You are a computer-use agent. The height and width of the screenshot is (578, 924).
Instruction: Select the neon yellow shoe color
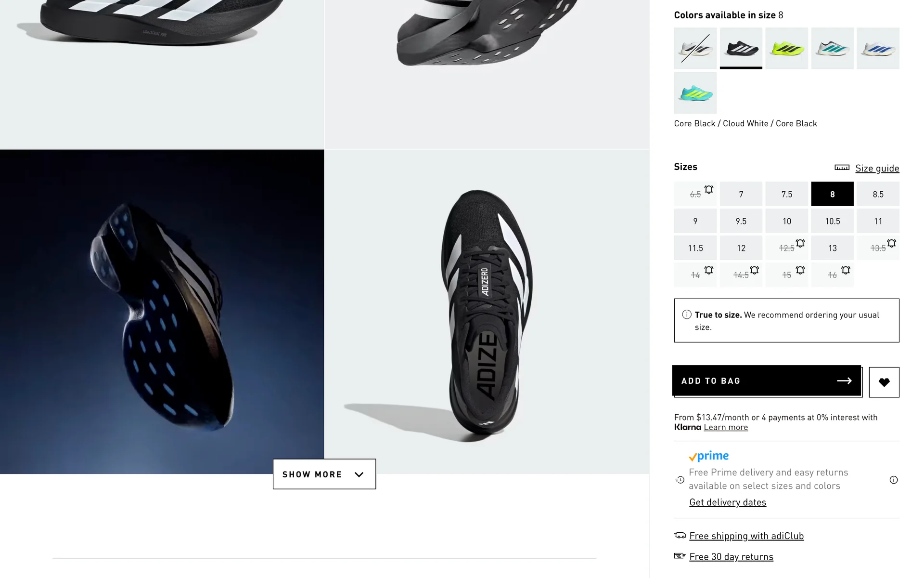pos(786,48)
